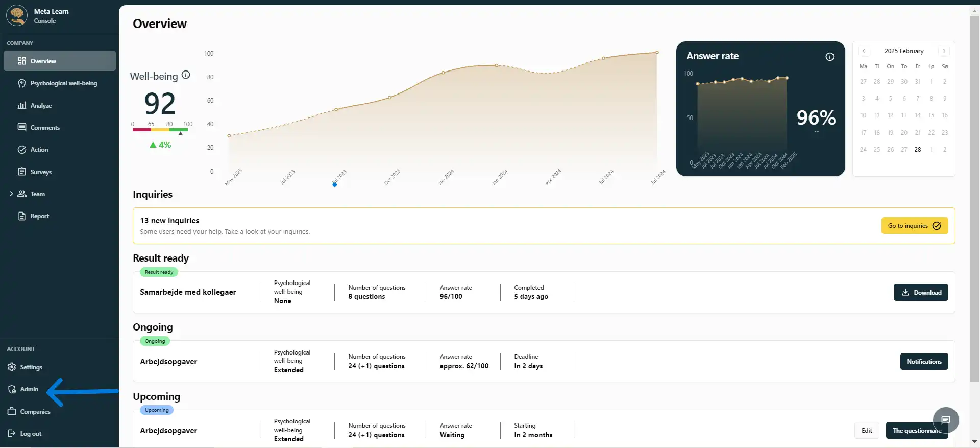Download the Samarbejde med kollegaer result

[920, 293]
